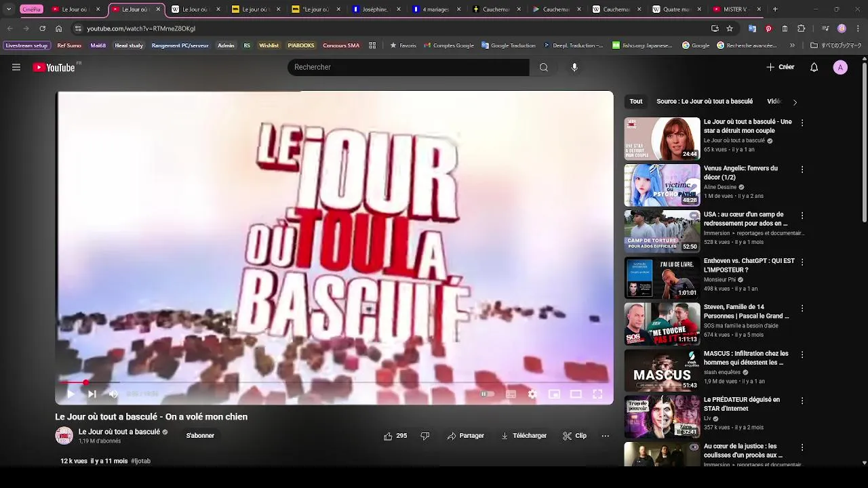Open the Enthoven vs. ChatGPT video title

tap(749, 265)
